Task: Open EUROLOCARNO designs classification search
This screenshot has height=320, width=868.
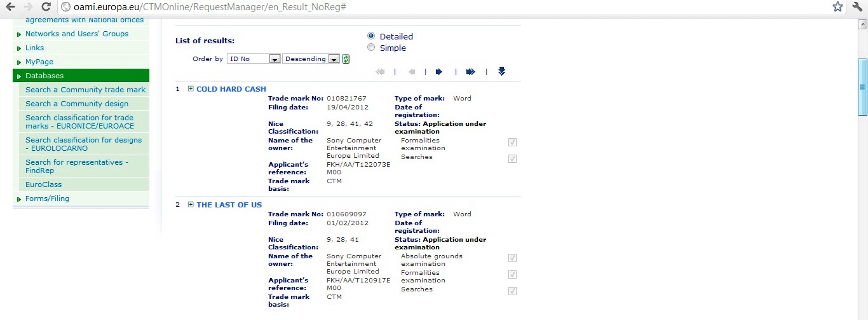Action: (x=84, y=144)
